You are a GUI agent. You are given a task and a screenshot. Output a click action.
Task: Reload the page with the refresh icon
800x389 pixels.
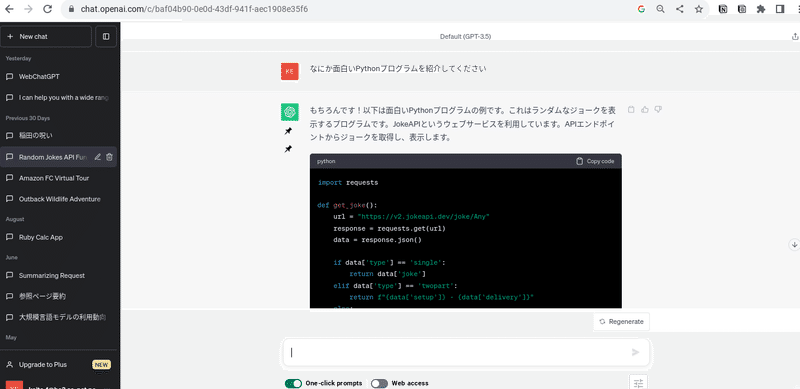pos(47,9)
